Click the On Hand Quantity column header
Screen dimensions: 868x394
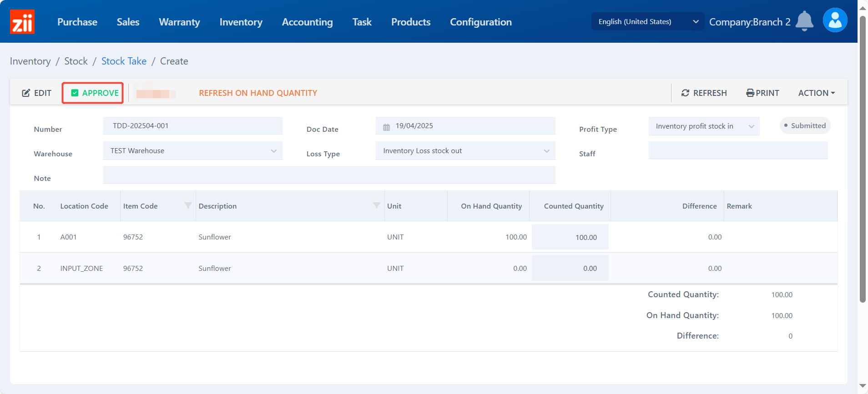tap(491, 206)
